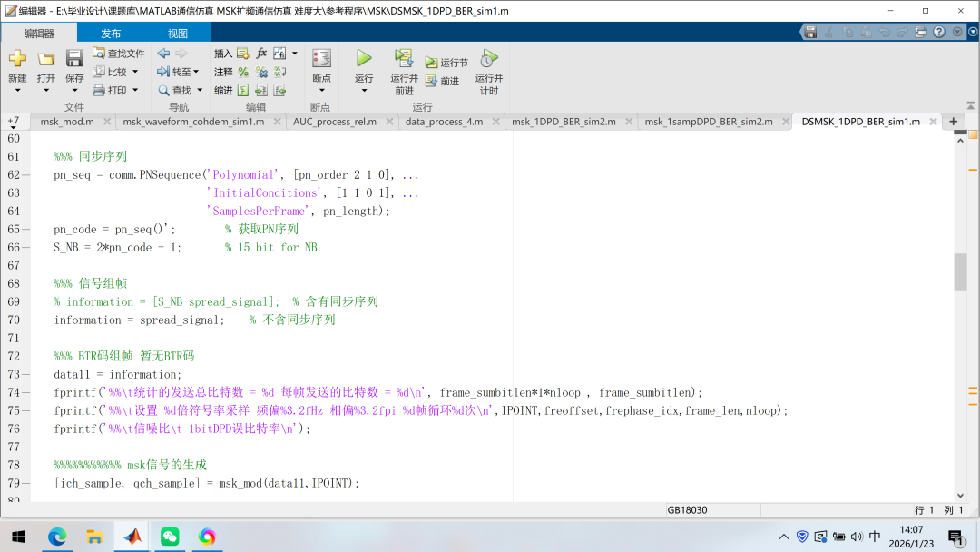Open the msk_waveform_cohdem_sim1.m tab
The width and height of the screenshot is (980, 552).
193,122
